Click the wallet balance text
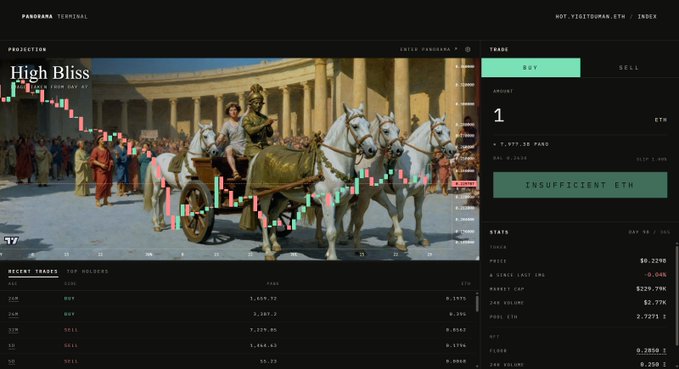The image size is (679, 369). [x=510, y=158]
